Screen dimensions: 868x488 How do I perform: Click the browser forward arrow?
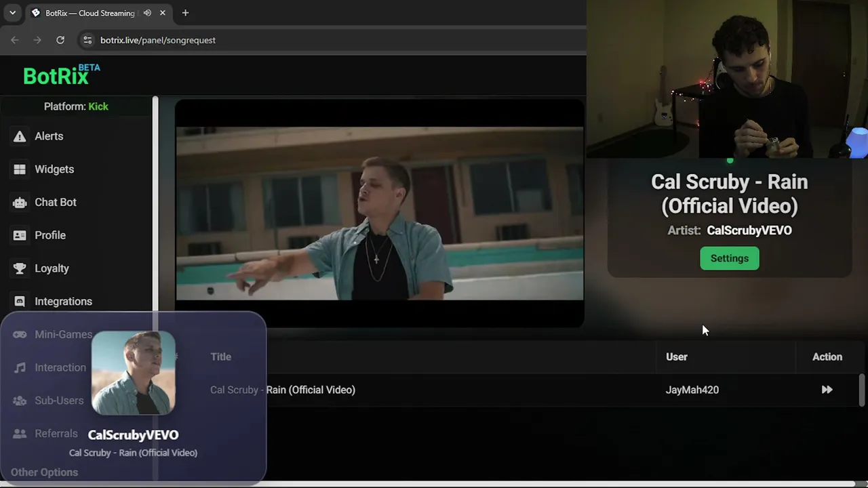(37, 40)
